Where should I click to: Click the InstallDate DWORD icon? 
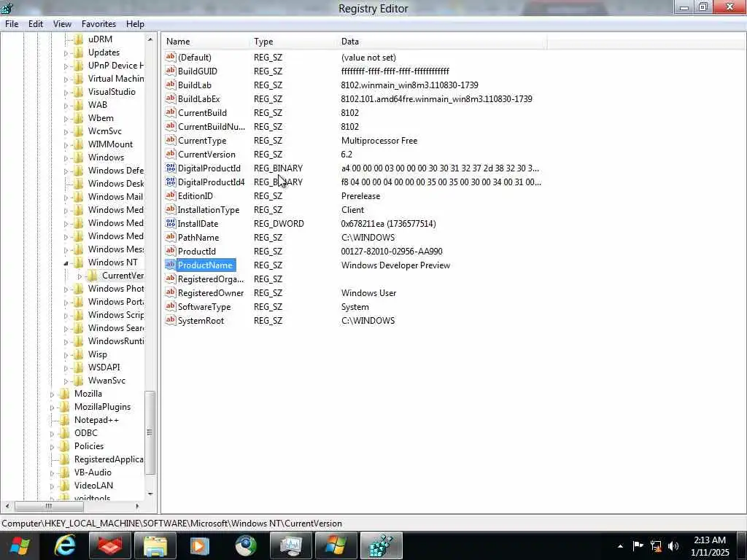171,223
